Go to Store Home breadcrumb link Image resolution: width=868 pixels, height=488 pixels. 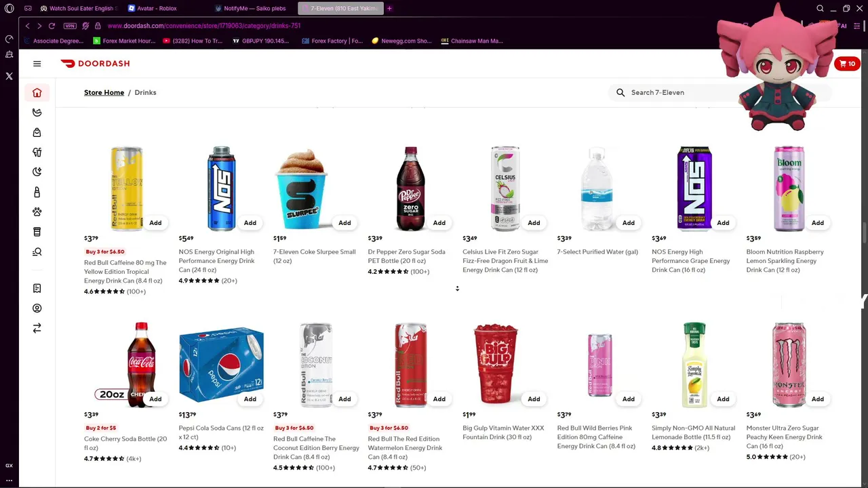coord(104,92)
